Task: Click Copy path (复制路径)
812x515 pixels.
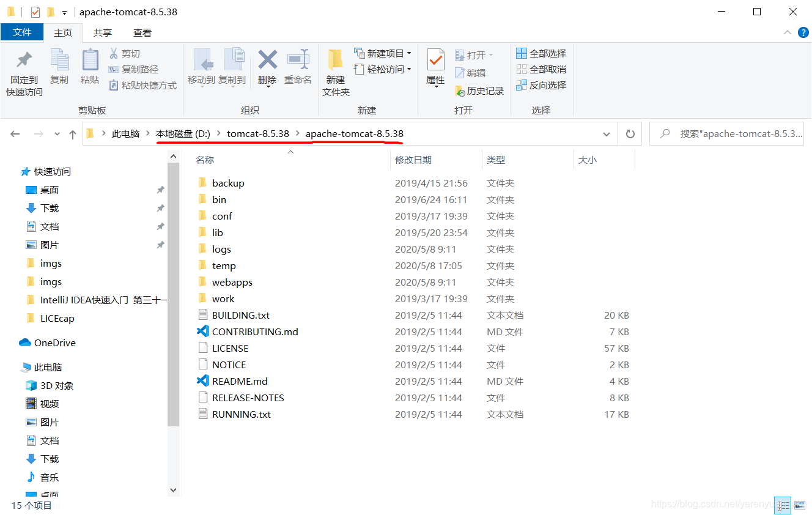Action: pyautogui.click(x=133, y=70)
